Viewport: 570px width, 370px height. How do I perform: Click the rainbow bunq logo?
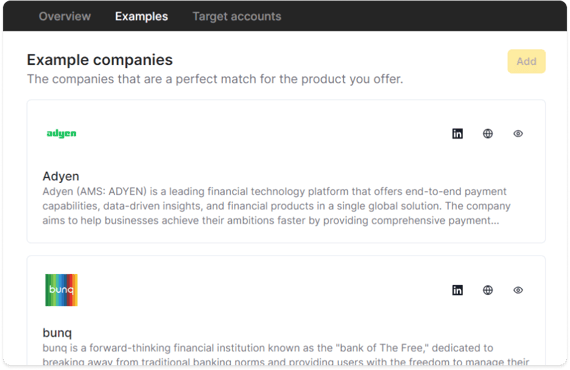tap(61, 290)
